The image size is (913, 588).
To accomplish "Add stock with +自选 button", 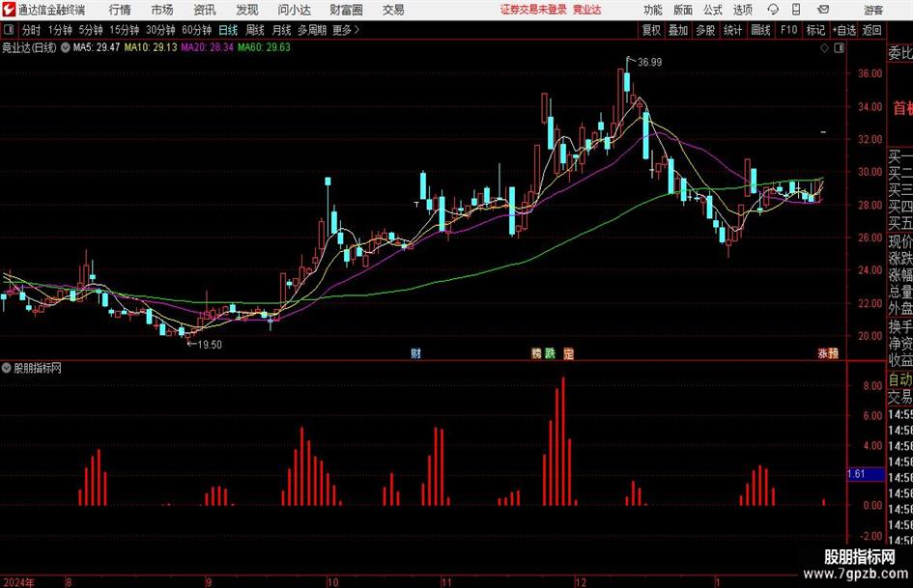I will point(844,30).
